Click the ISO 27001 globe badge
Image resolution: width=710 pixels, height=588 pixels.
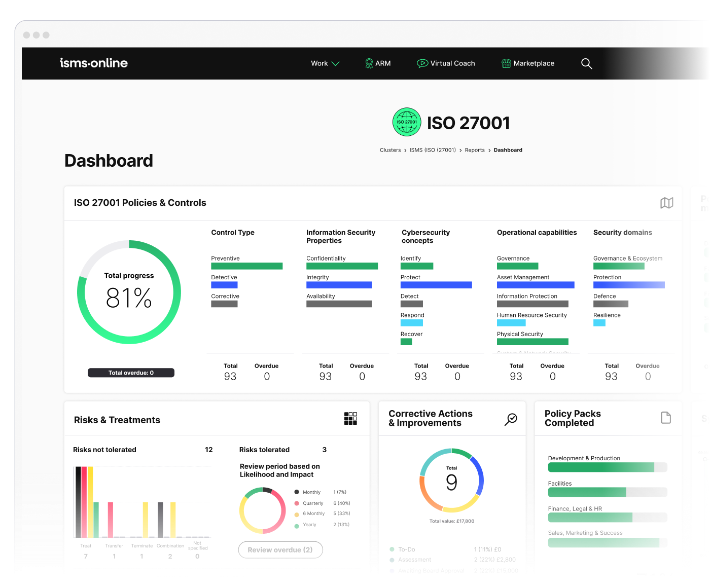coord(407,122)
